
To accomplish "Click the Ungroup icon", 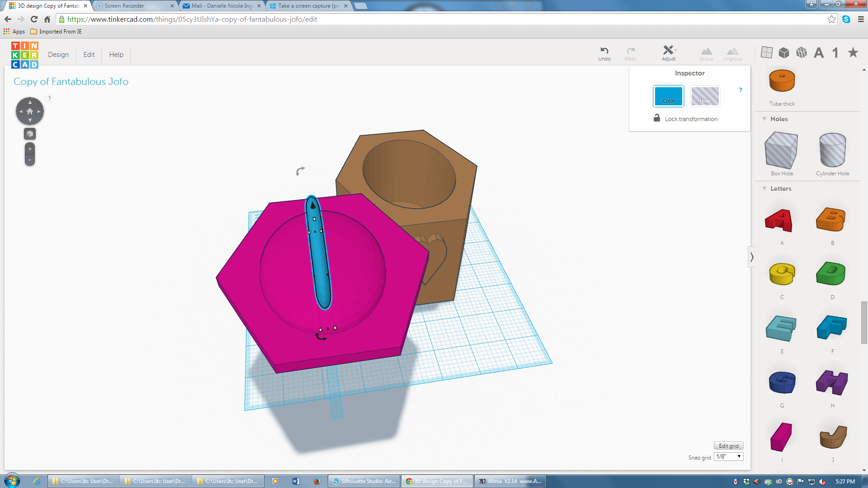I will coord(733,54).
